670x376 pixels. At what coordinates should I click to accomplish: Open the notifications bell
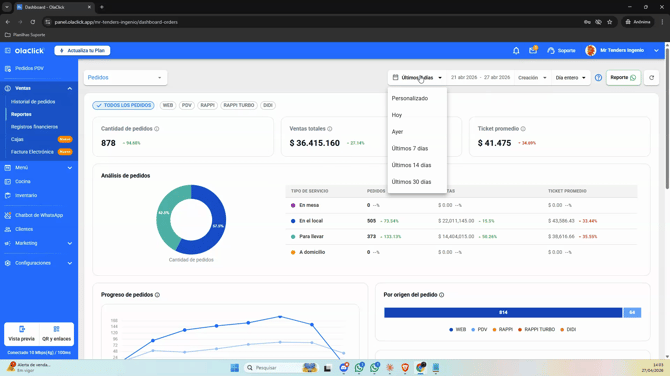pos(516,51)
